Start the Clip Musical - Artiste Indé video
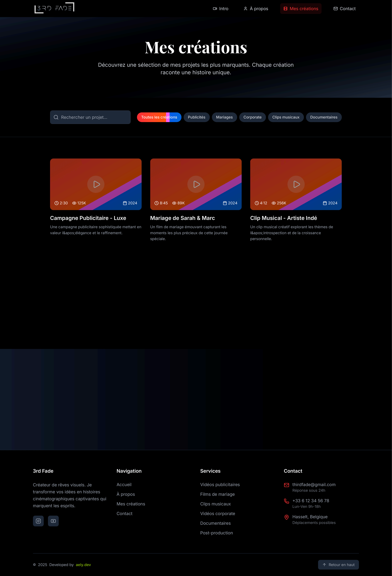 (x=296, y=184)
